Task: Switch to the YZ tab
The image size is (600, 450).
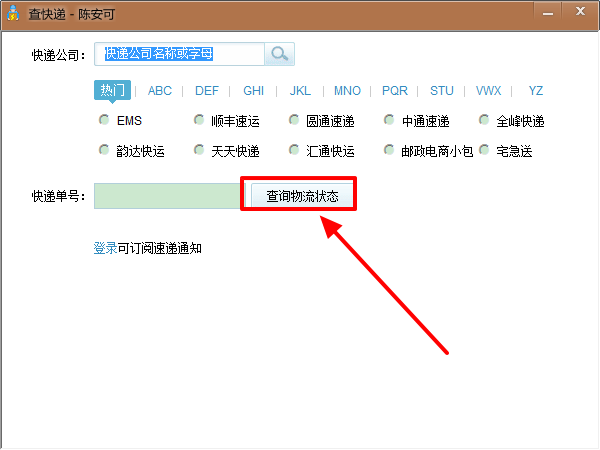Action: click(535, 91)
